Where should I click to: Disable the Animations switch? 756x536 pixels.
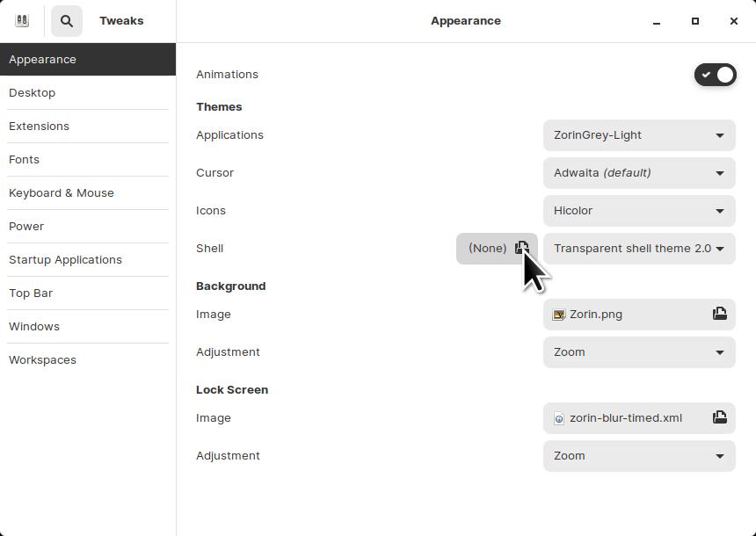pyautogui.click(x=715, y=75)
